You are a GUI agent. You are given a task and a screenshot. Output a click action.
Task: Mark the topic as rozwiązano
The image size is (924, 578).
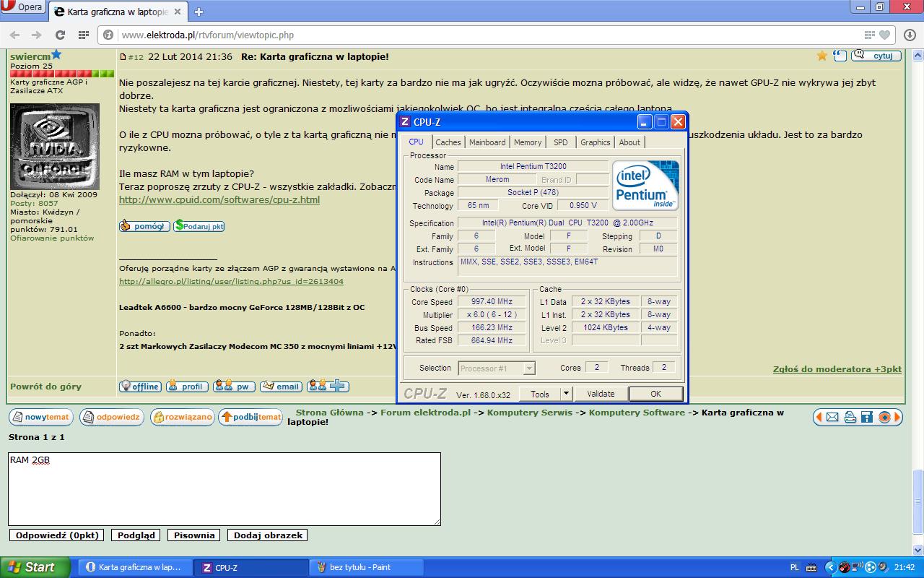click(x=183, y=417)
